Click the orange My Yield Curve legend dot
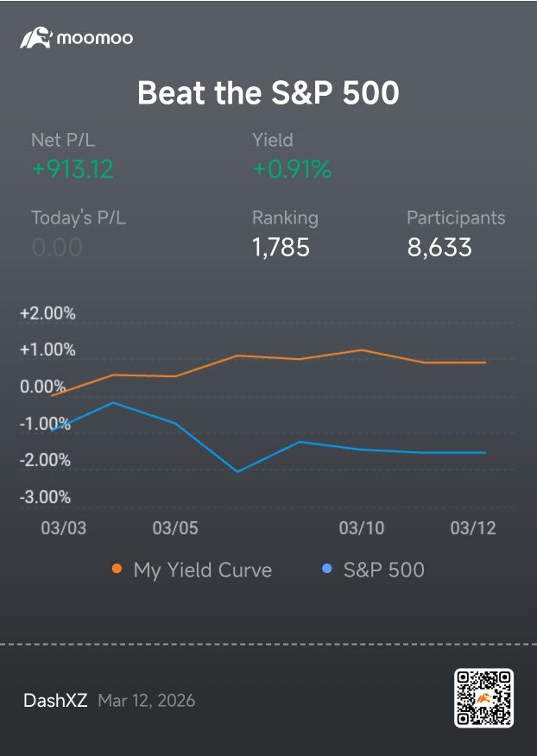 117,569
